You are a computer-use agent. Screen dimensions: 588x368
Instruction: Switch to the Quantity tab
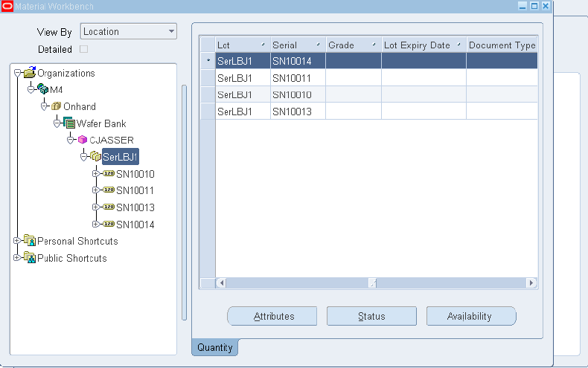pyautogui.click(x=215, y=347)
